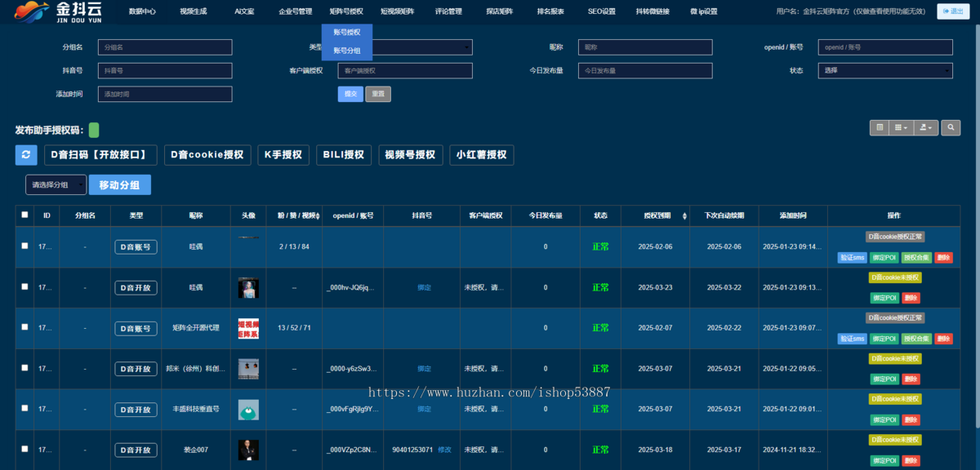Click the blue refresh icon button

coord(26,155)
